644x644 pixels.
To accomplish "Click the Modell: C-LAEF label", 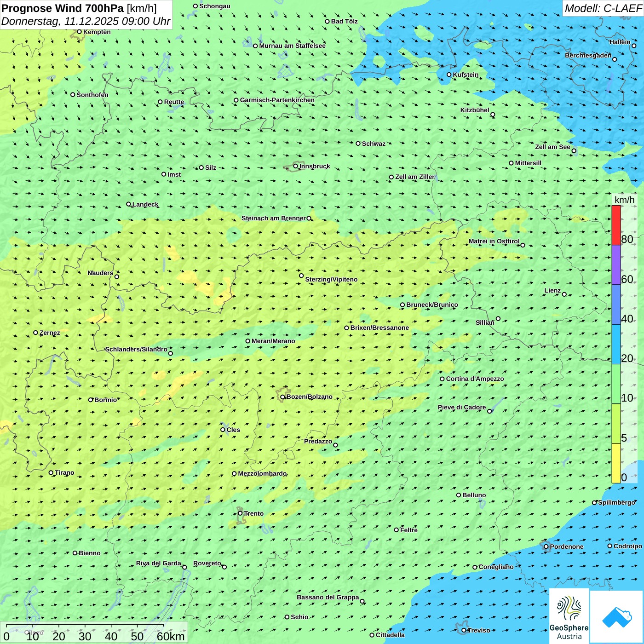I will point(603,8).
